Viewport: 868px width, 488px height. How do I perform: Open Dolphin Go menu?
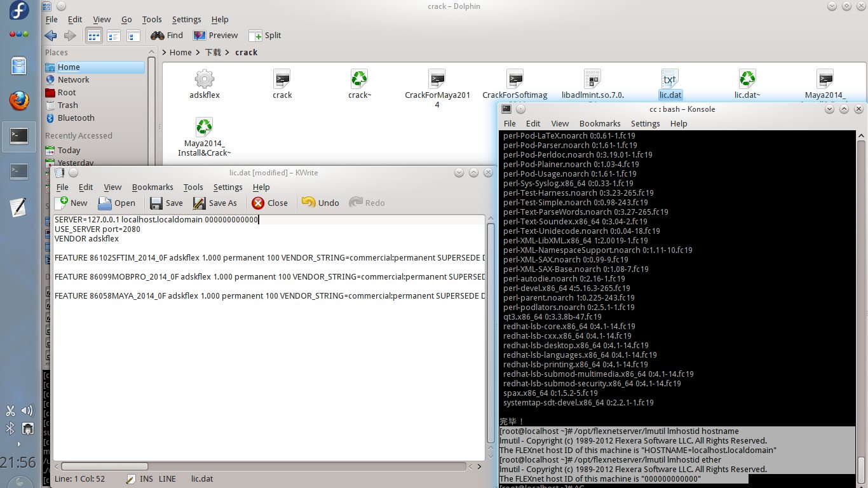126,20
